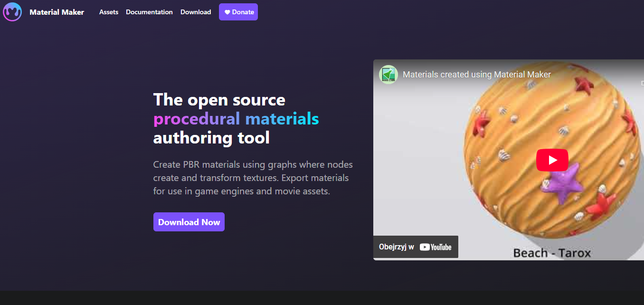Click the heart icon on Donate
Image resolution: width=644 pixels, height=305 pixels.
(227, 12)
